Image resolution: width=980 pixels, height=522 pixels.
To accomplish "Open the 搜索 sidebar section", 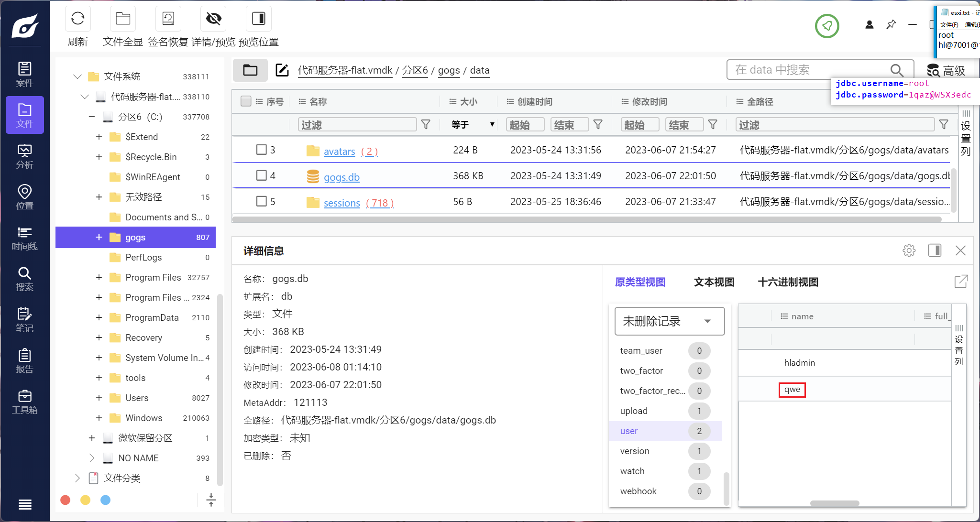I will (25, 279).
